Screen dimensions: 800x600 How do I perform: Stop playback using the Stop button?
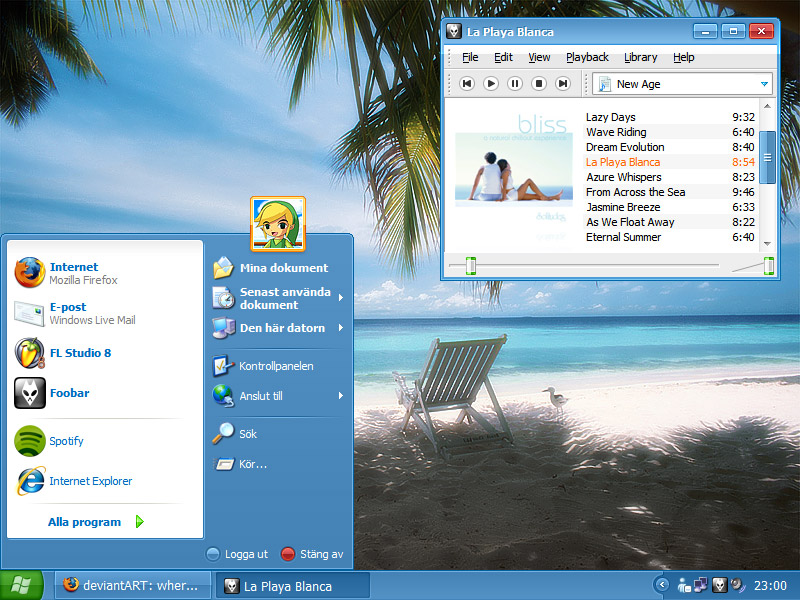coord(539,84)
